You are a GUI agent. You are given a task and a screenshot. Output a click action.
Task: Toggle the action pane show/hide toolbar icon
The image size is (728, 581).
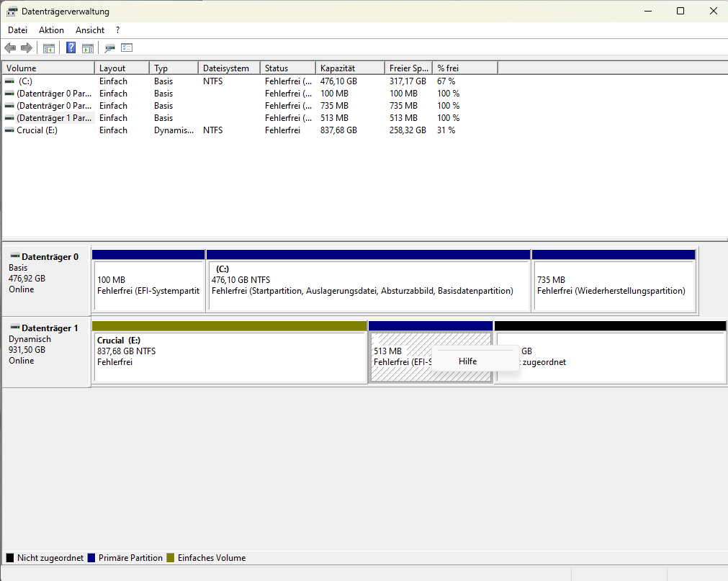[88, 48]
